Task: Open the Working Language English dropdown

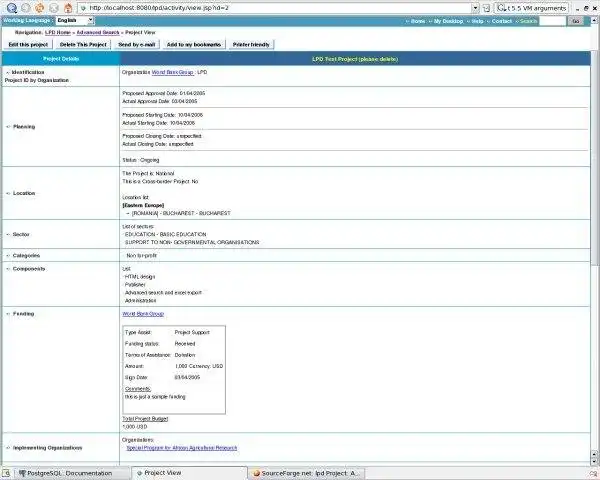Action: click(75, 20)
